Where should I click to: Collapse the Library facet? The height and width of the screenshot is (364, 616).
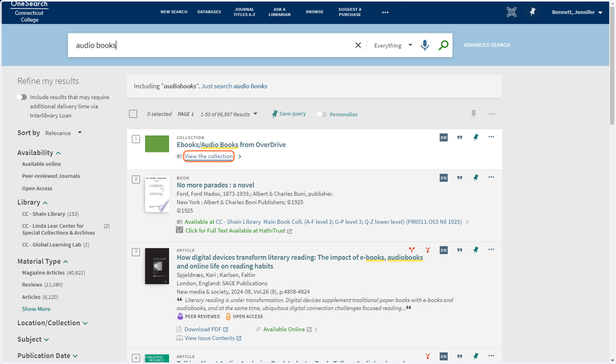pyautogui.click(x=32, y=202)
